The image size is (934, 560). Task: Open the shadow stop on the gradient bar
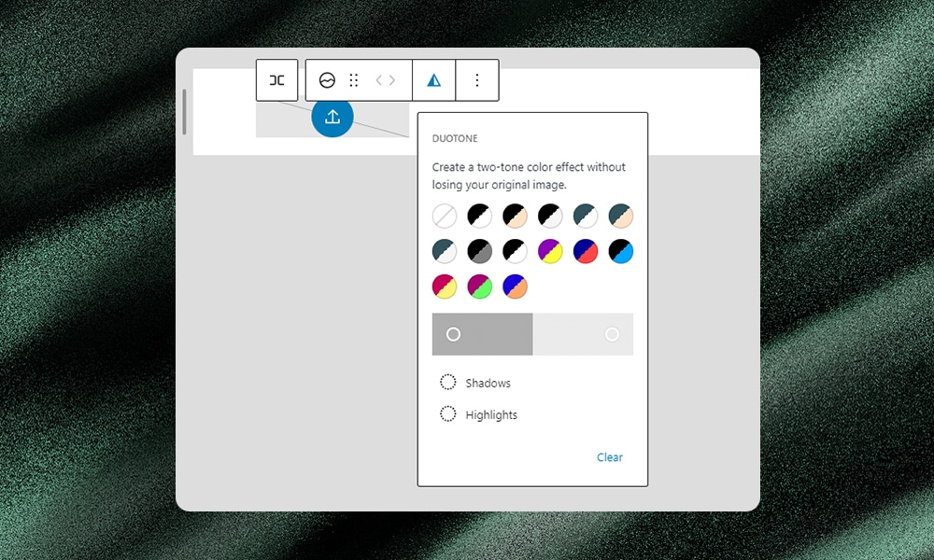pos(453,334)
